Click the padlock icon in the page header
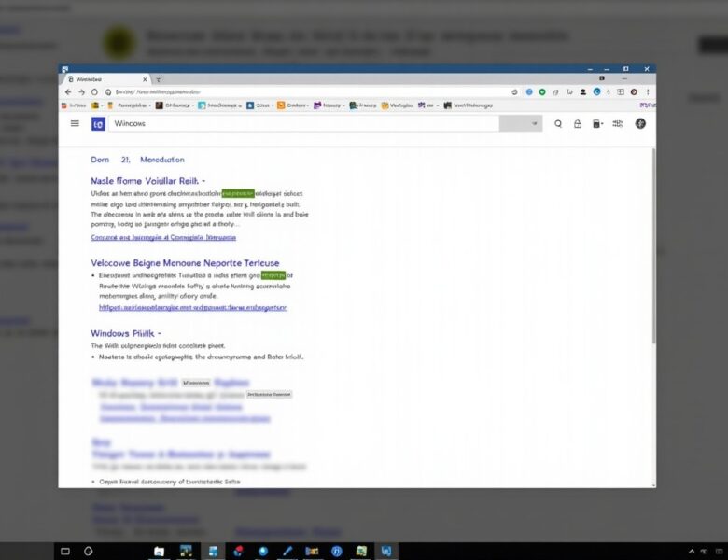Viewport: 728px width, 560px height. (578, 124)
